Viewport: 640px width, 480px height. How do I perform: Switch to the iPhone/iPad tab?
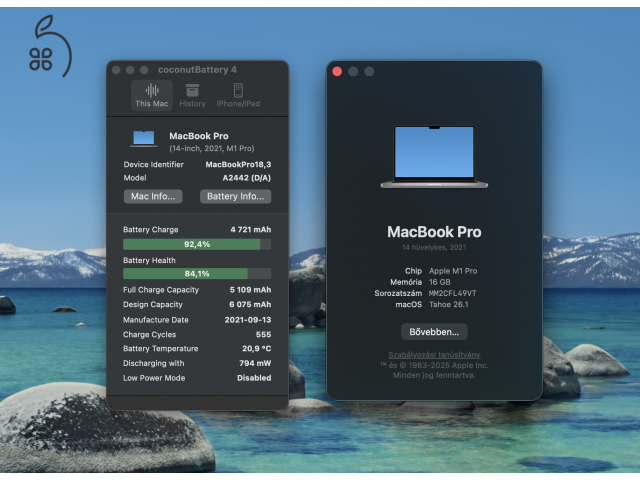tap(238, 96)
